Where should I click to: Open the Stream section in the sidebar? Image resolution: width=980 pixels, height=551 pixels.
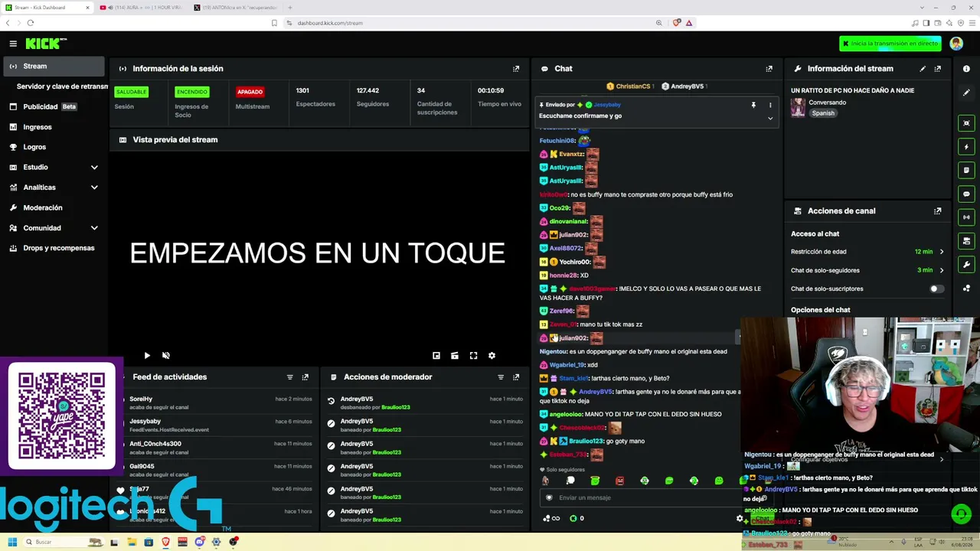point(53,67)
